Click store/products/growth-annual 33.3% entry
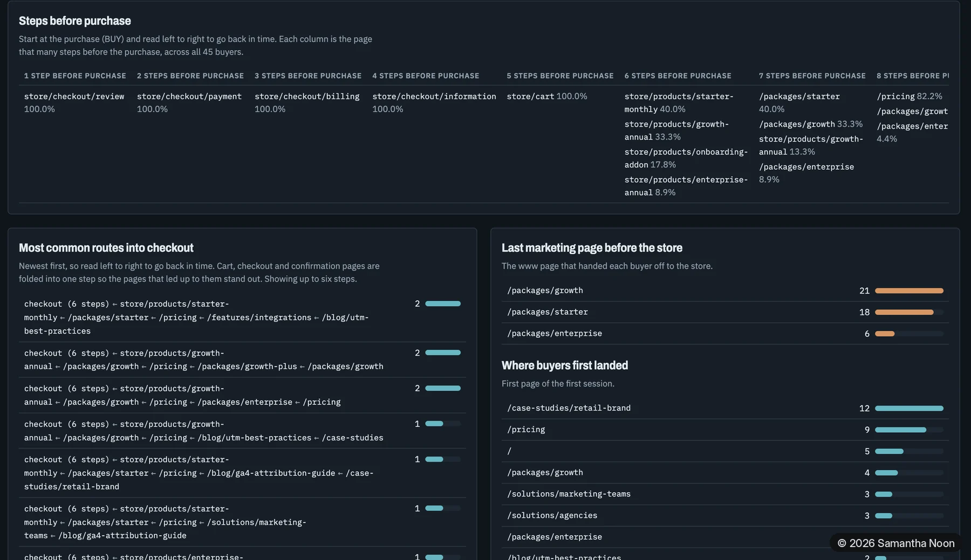The image size is (971, 560). 677,130
